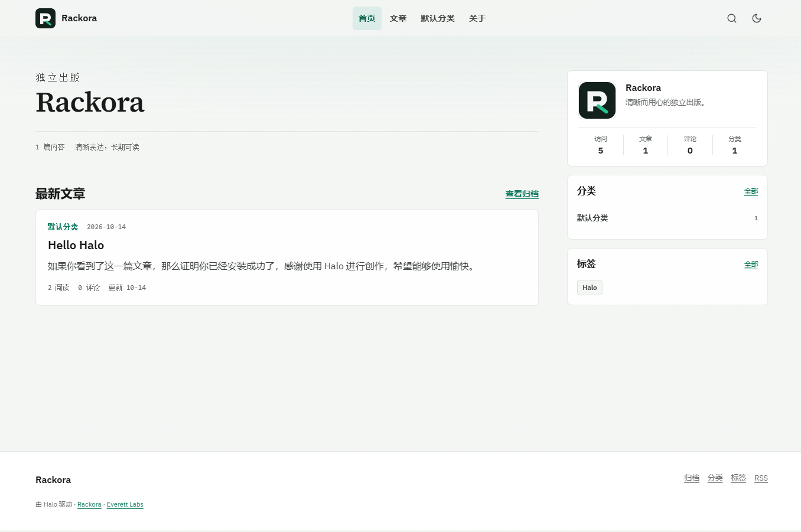Click the 独立出版 label above the title
This screenshot has height=532, width=801.
tap(57, 77)
